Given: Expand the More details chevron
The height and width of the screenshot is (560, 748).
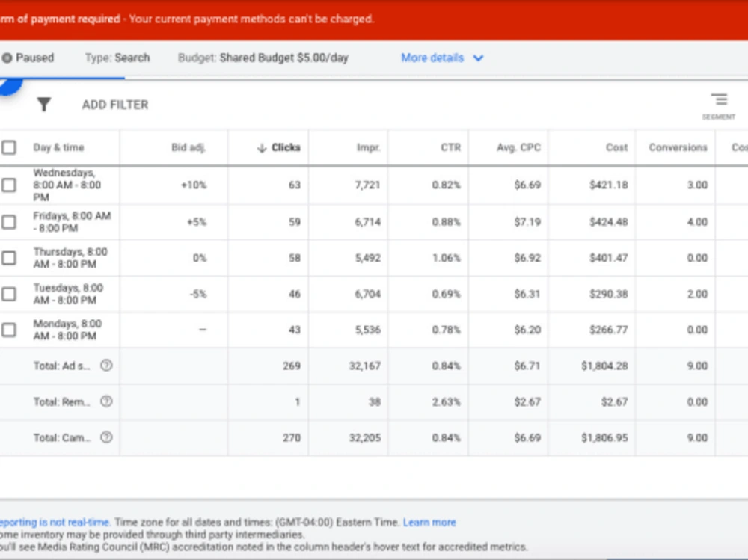Looking at the screenshot, I should [x=478, y=58].
